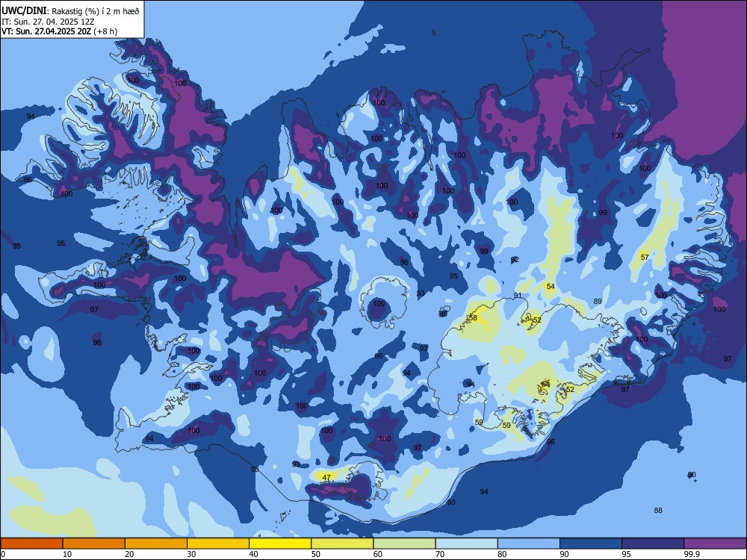Click the '70' legend scale label

440,554
